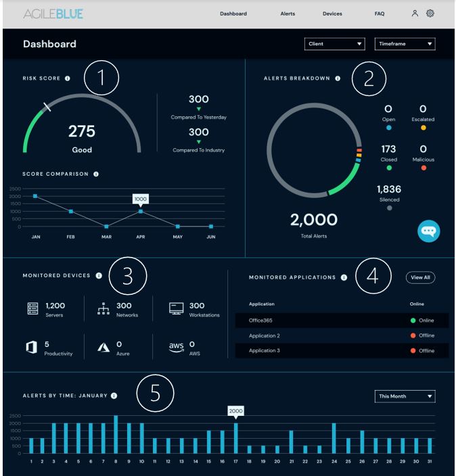Viewport: 456px width, 476px height.
Task: Click the red Offline dot for Application 2
Action: tap(413, 335)
